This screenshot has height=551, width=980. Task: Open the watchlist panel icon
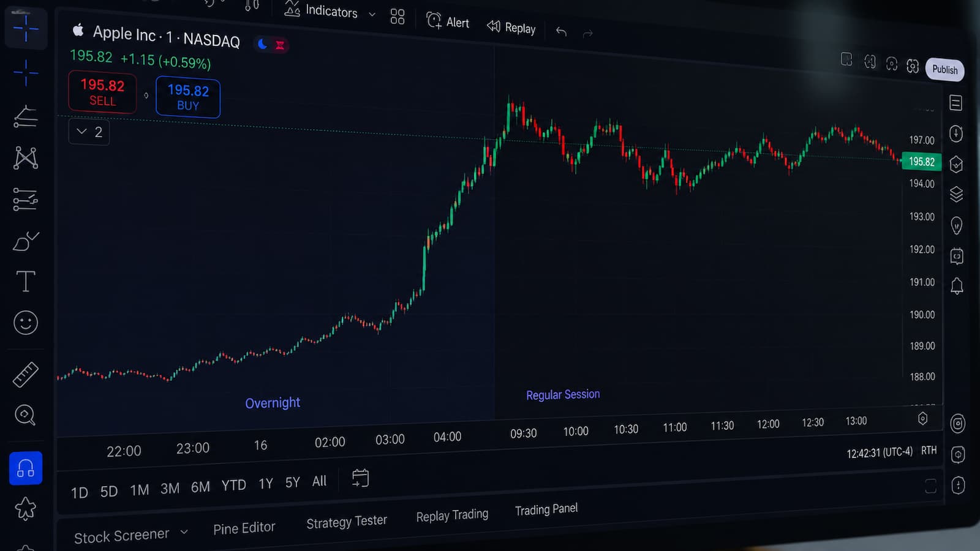click(956, 103)
